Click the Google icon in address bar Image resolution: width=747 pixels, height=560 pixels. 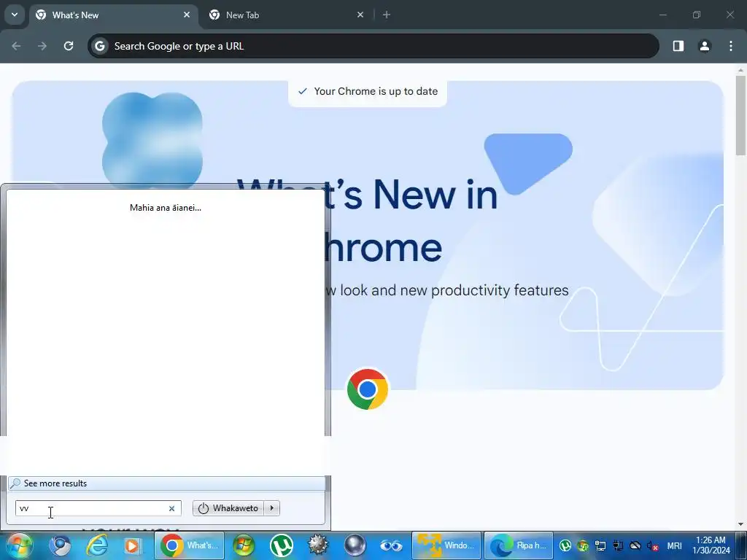[99, 46]
